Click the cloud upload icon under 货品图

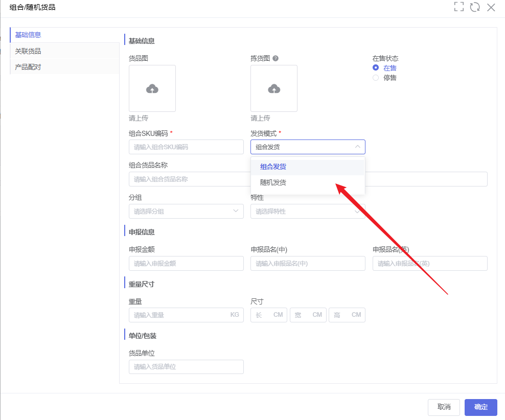click(152, 88)
